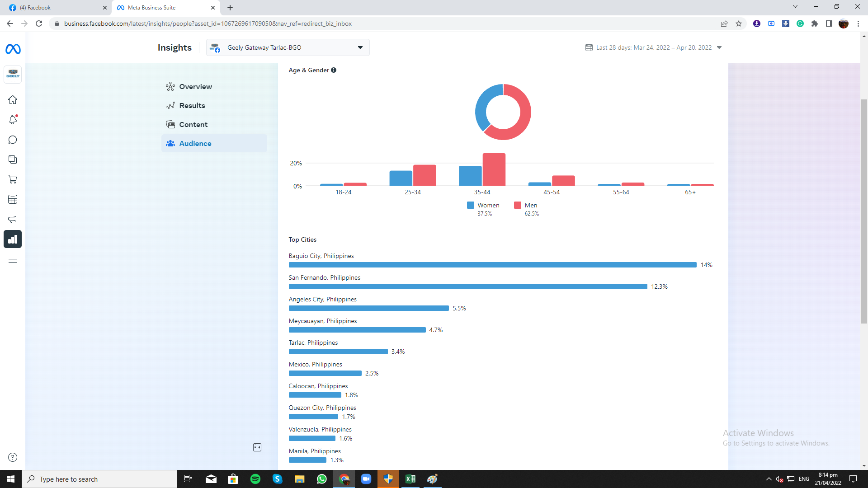
Task: Open the Extensions puzzle icon
Action: coord(815,23)
